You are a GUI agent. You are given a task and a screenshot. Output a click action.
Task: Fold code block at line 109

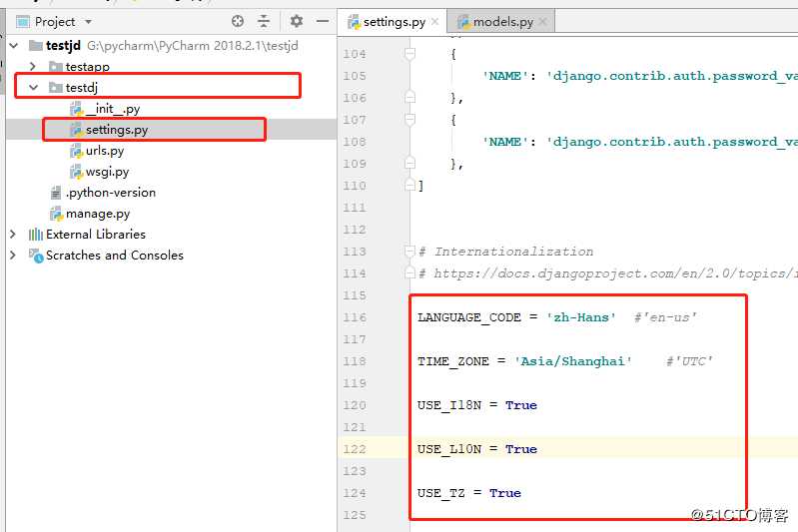pos(410,164)
